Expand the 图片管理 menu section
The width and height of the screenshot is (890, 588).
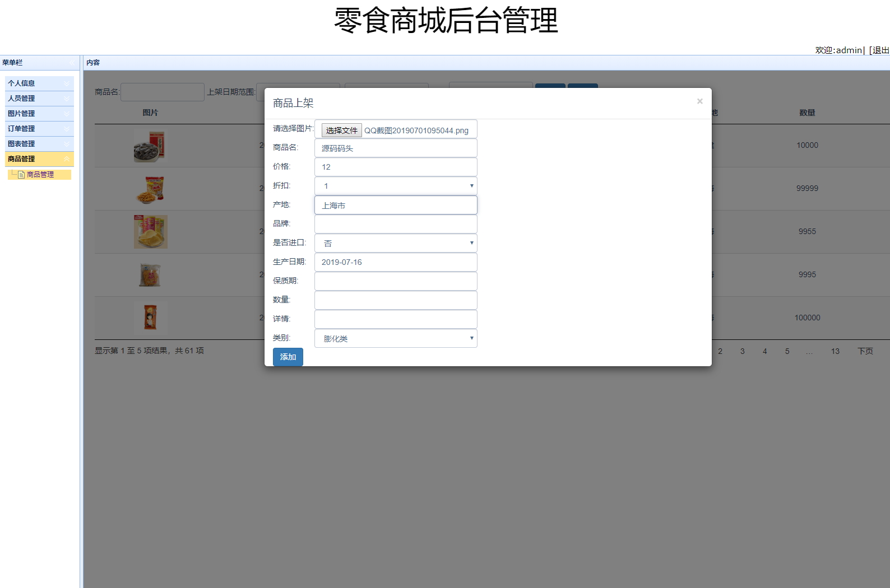point(39,114)
